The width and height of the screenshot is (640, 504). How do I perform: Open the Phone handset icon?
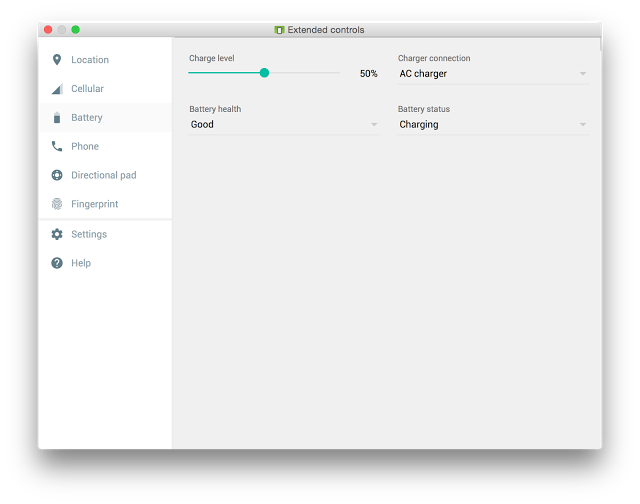tap(57, 147)
